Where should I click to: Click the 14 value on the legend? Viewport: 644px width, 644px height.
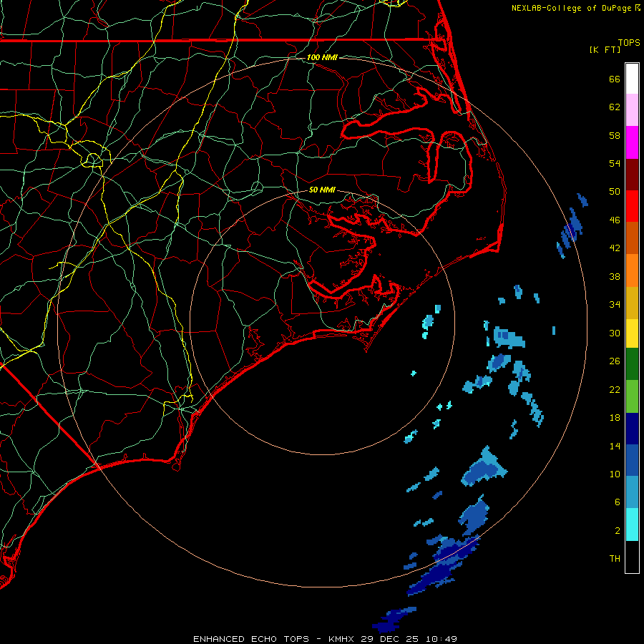click(x=615, y=446)
